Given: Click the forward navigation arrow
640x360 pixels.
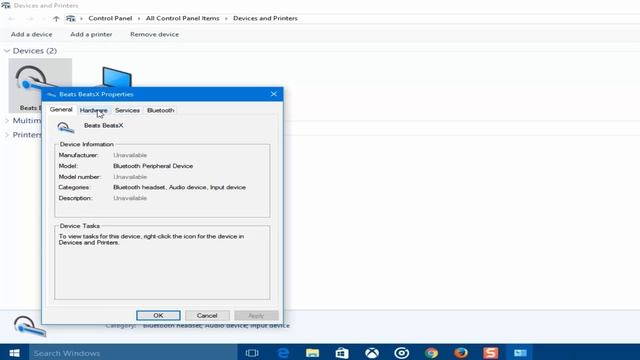Looking at the screenshot, I should (x=29, y=18).
